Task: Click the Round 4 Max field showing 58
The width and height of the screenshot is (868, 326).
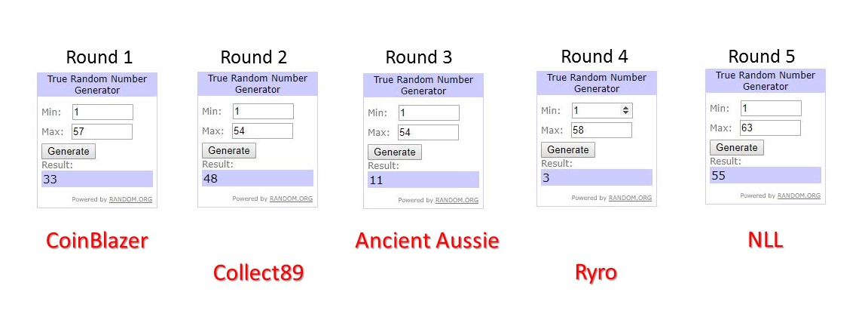Action: (601, 130)
